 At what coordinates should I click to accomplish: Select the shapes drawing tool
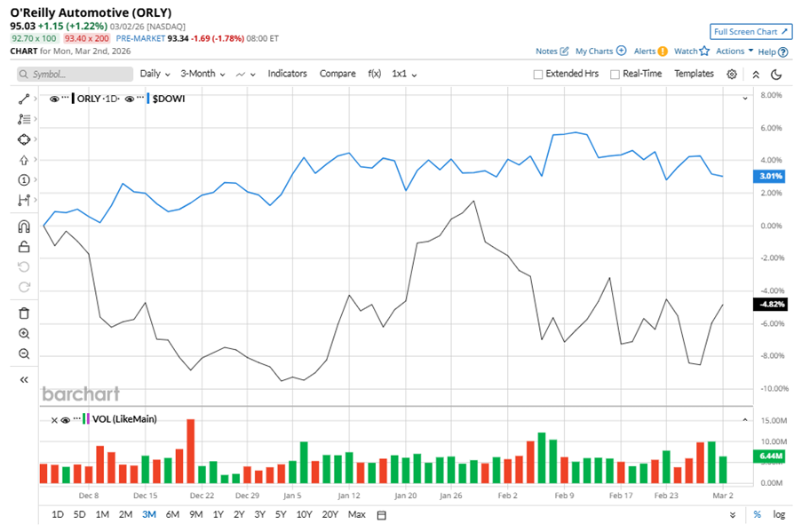pyautogui.click(x=23, y=139)
